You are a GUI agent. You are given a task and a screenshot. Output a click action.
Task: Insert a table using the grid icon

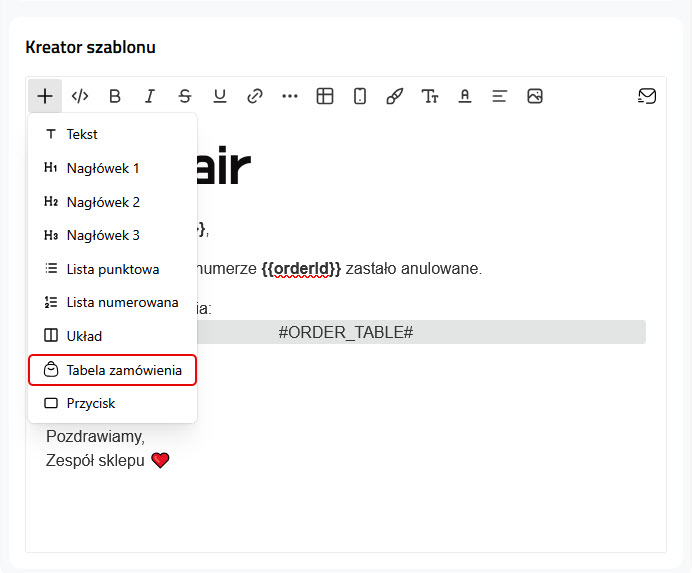[x=325, y=96]
